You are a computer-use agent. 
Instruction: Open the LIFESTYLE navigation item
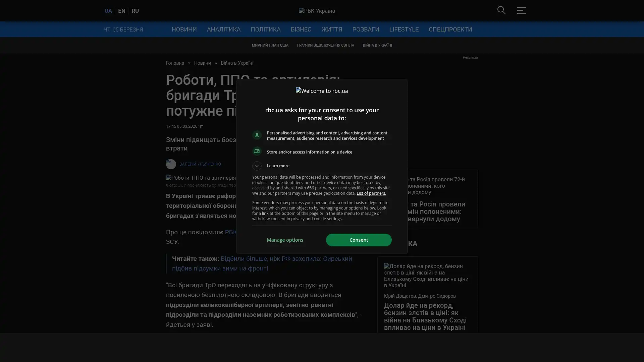(x=404, y=29)
